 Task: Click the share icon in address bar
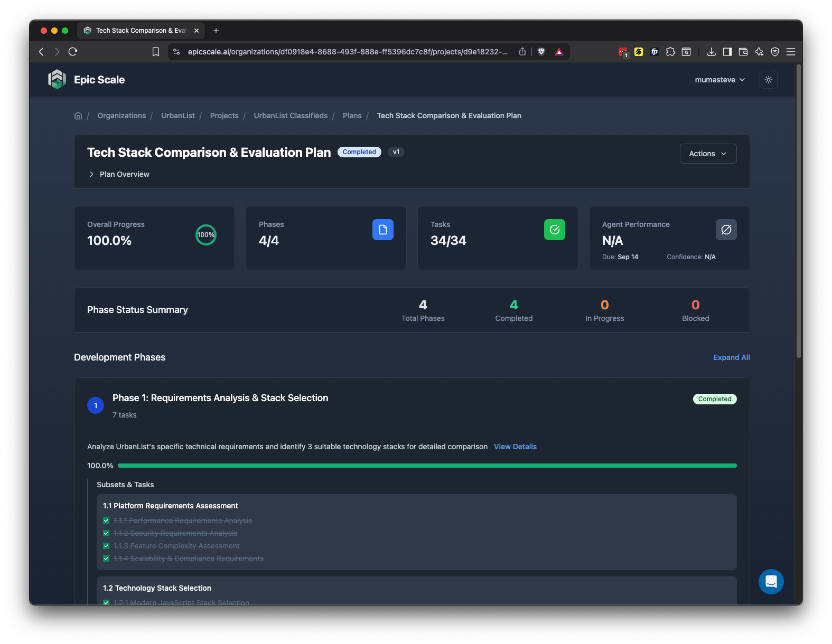[522, 52]
